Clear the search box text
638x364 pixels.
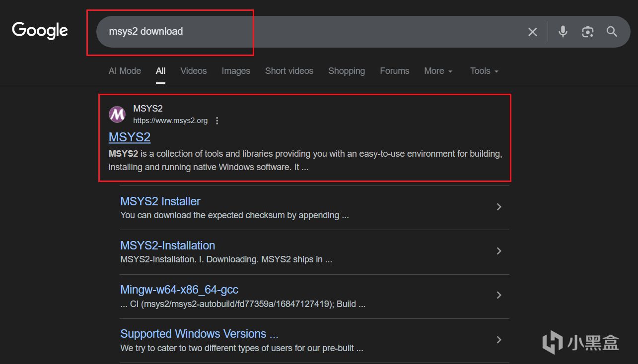point(532,32)
